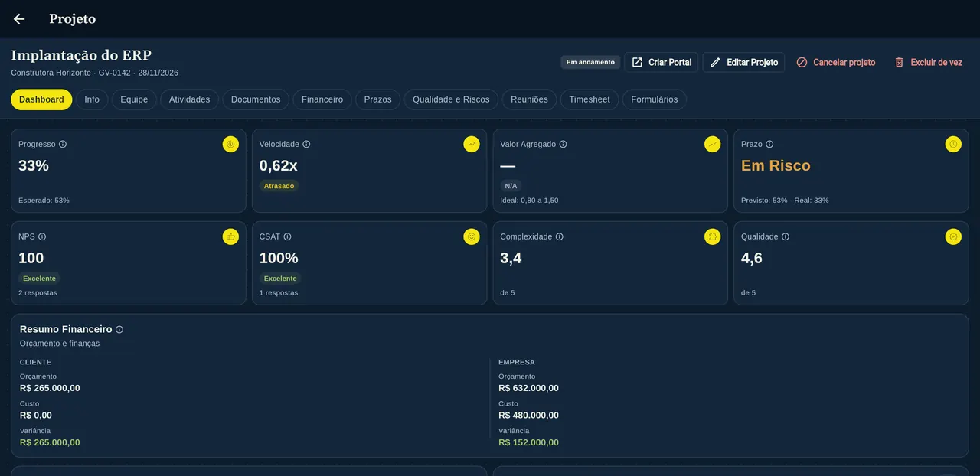Open the Atividades tab

pyautogui.click(x=189, y=99)
